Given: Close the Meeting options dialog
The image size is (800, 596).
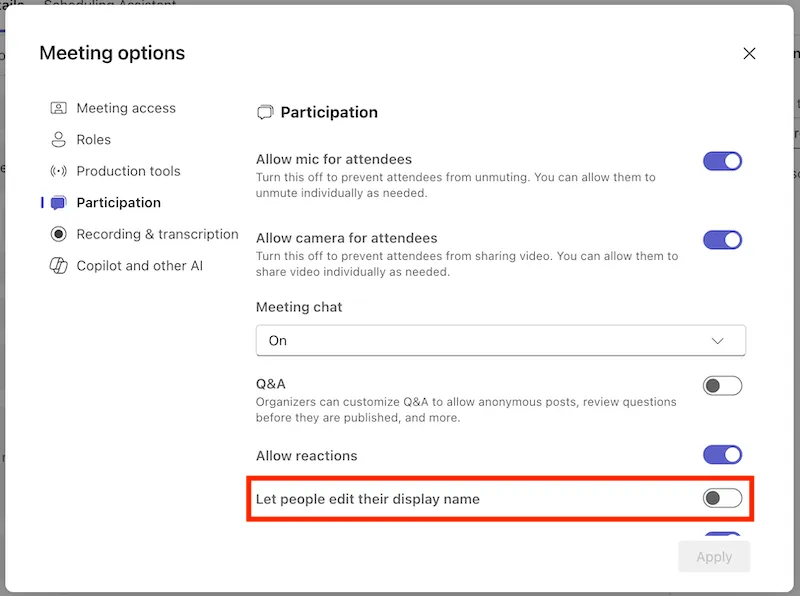Looking at the screenshot, I should coord(749,54).
